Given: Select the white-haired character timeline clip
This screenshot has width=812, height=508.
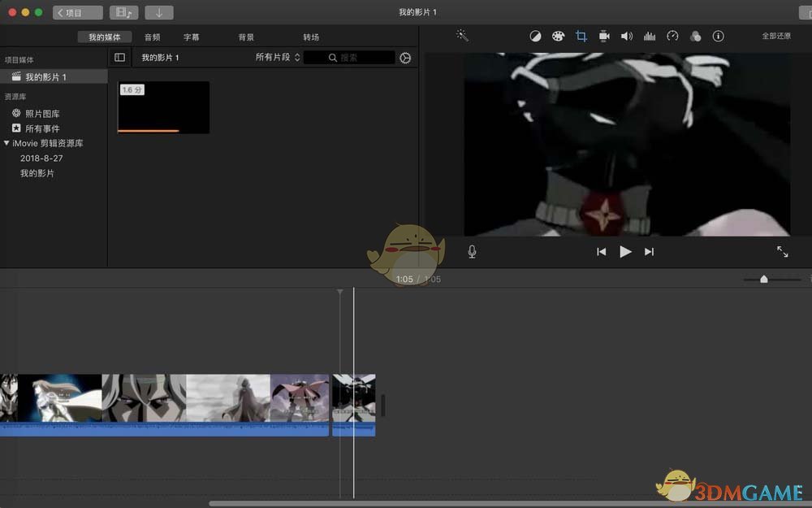Looking at the screenshot, I should click(x=144, y=398).
